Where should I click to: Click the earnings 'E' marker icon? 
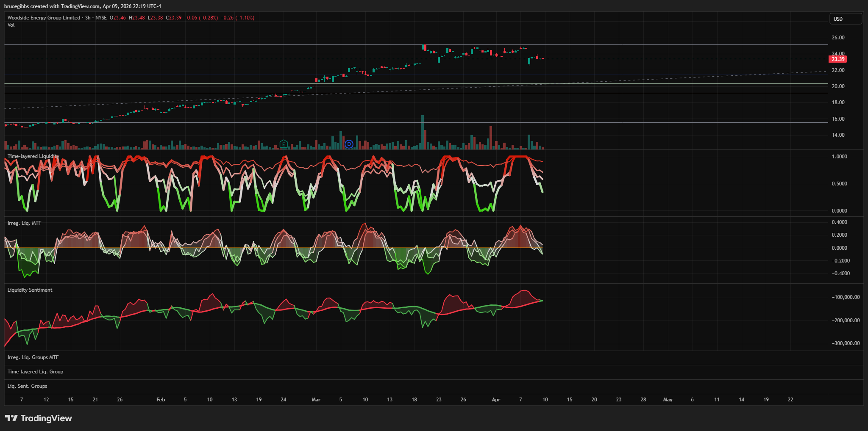(x=284, y=144)
